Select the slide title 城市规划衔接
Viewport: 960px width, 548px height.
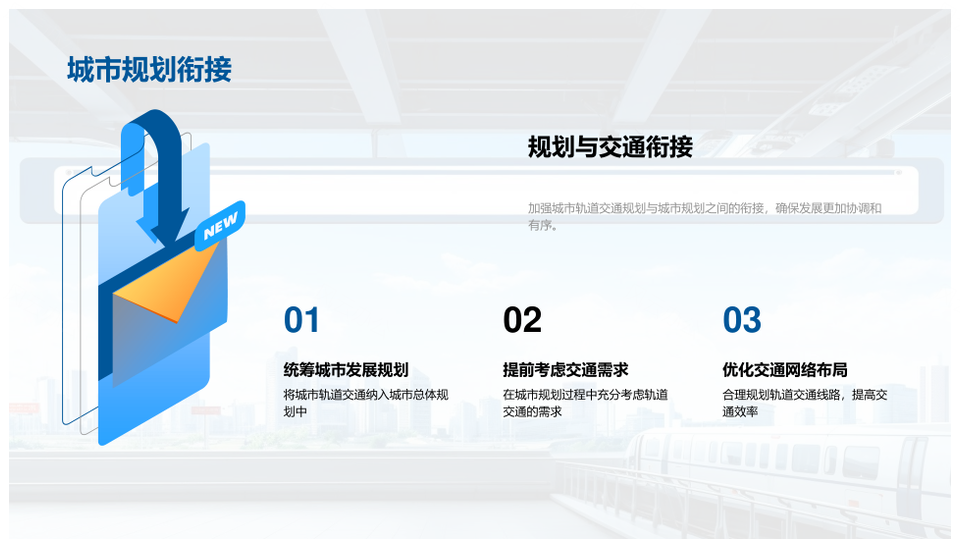pos(149,69)
